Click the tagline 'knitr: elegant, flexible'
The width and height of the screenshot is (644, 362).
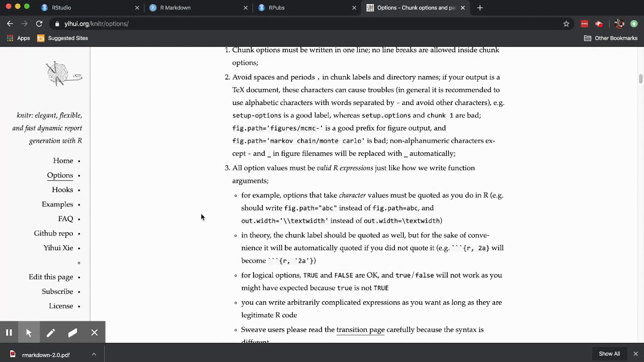point(49,115)
